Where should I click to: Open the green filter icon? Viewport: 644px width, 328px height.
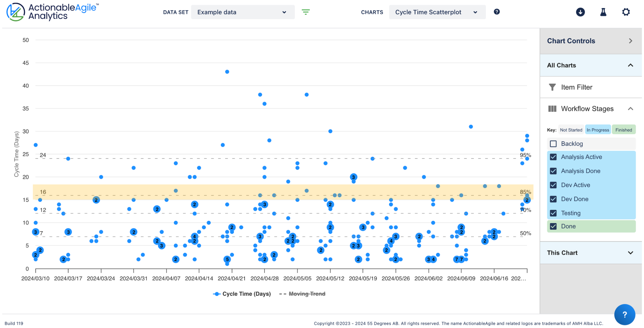[305, 12]
